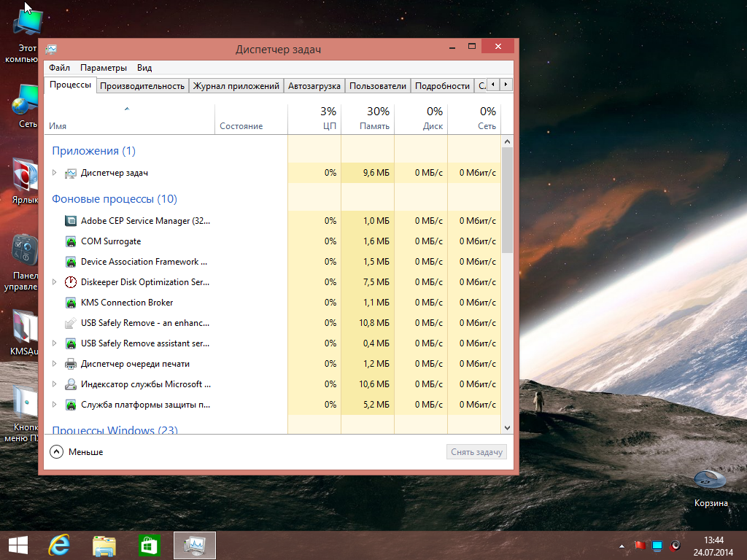
Task: Sort by the Диск column header
Action: (x=421, y=119)
